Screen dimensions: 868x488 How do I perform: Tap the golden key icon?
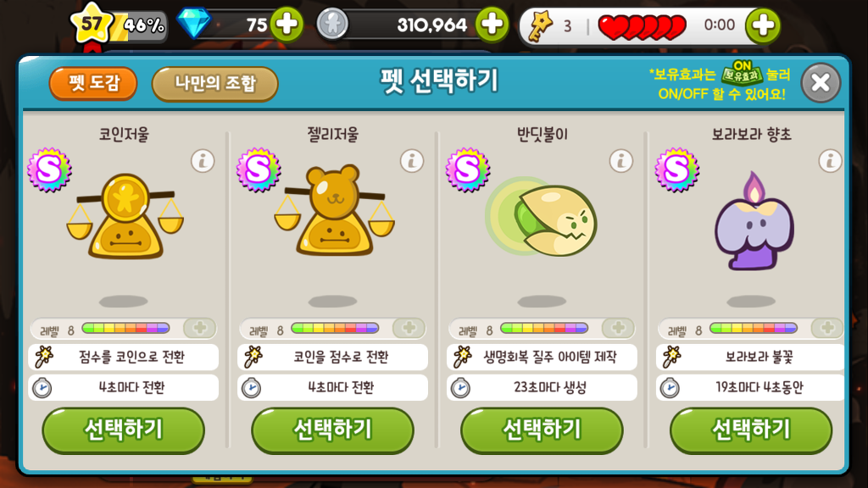point(540,26)
